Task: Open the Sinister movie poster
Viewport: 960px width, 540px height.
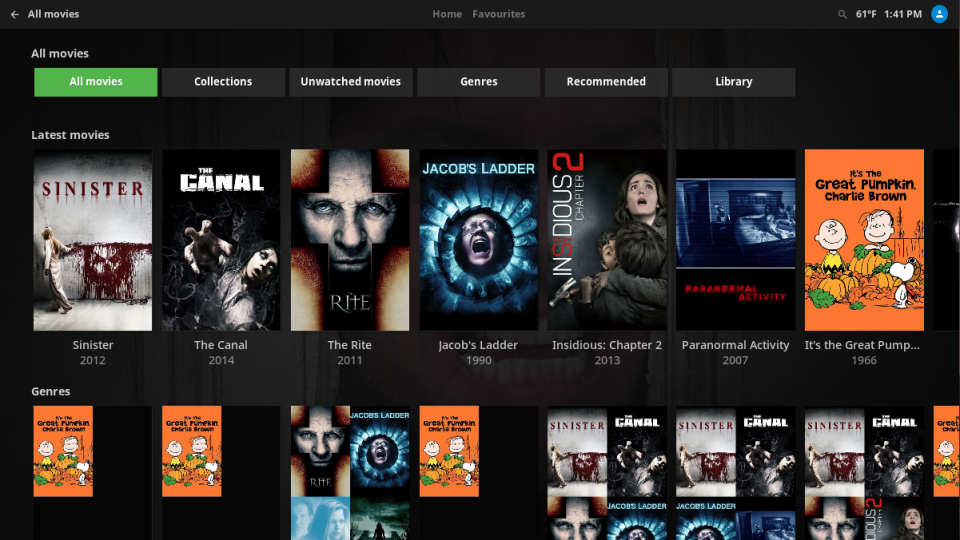Action: point(93,240)
